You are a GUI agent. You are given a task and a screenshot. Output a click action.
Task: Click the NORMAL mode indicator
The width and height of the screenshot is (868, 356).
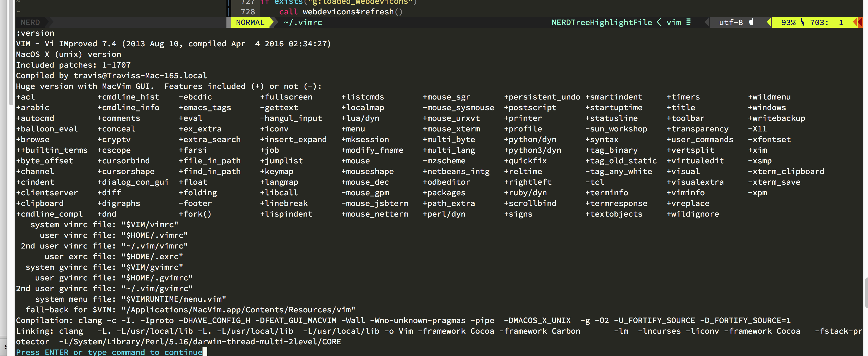pyautogui.click(x=250, y=23)
